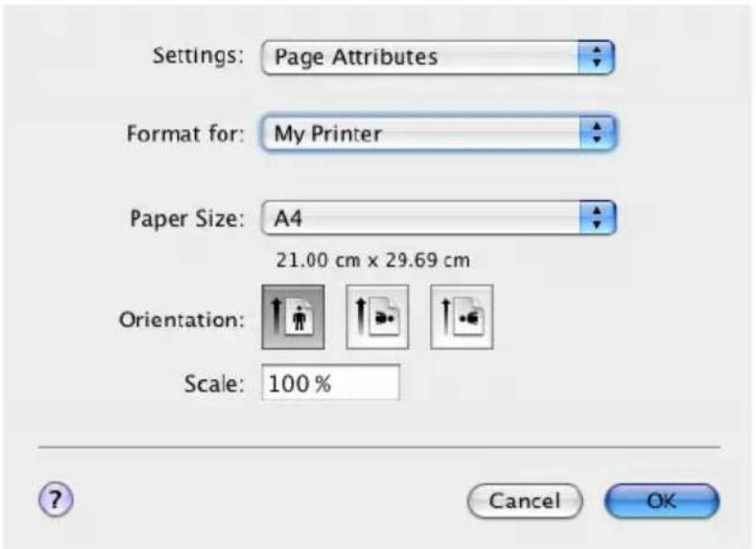Choose landscape orientation with figure facing left
756x549 pixels.
click(377, 317)
